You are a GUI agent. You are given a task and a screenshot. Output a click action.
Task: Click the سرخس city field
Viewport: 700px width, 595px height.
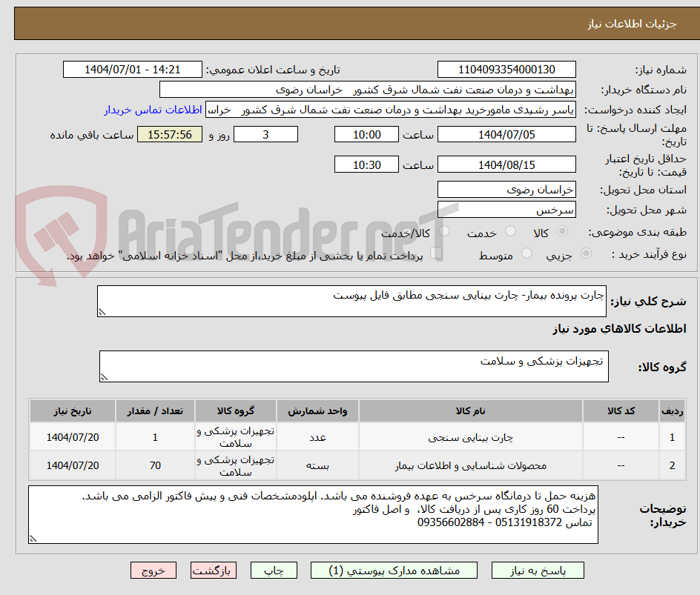click(506, 210)
